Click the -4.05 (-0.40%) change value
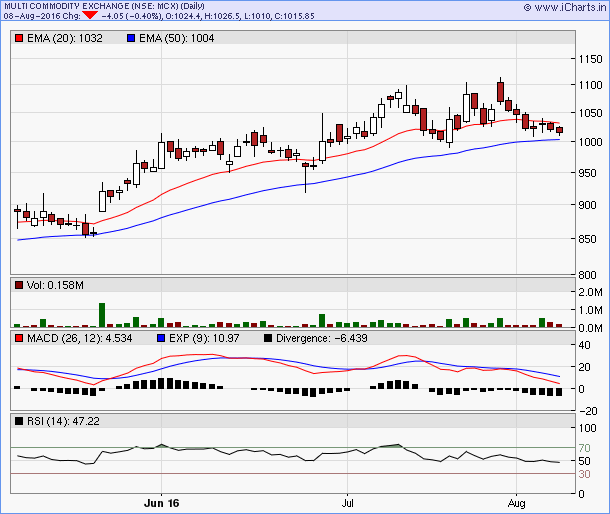The image size is (610, 514). (132, 16)
